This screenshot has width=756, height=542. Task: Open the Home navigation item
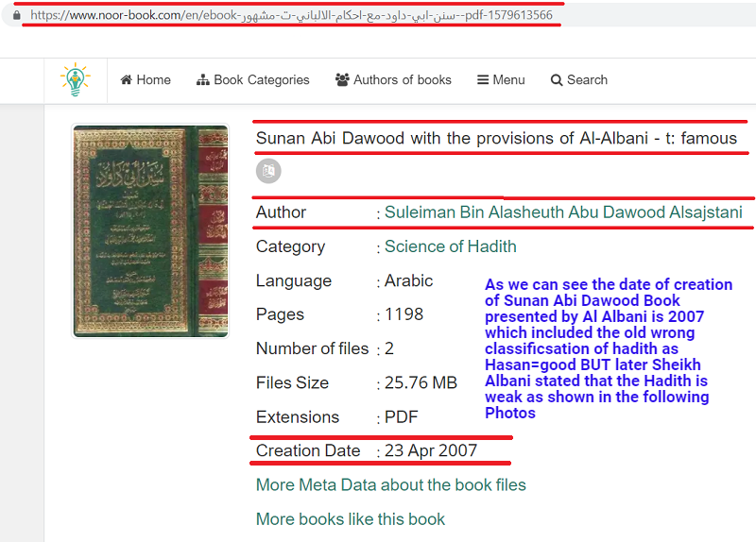146,79
